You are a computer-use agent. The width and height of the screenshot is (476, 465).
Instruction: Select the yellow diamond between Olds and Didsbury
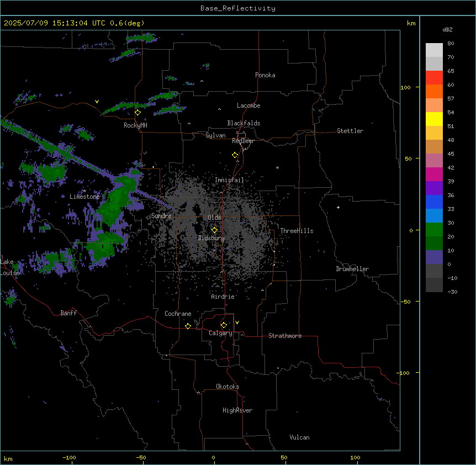(214, 230)
